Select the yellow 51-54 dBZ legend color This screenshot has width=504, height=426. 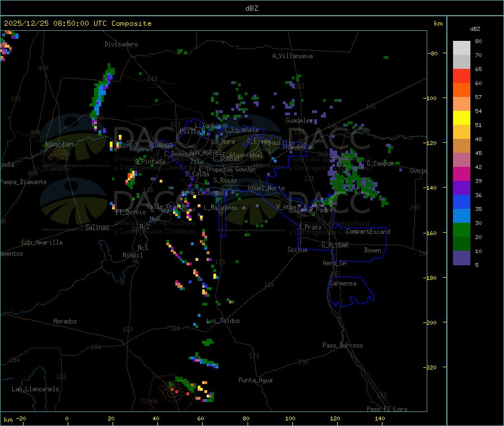pyautogui.click(x=461, y=118)
